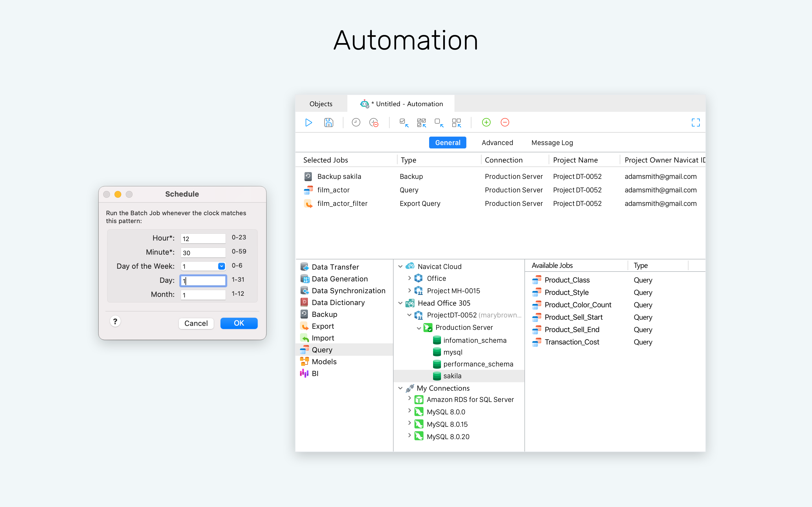Open the Message Log tab
The width and height of the screenshot is (812, 507).
pyautogui.click(x=552, y=143)
